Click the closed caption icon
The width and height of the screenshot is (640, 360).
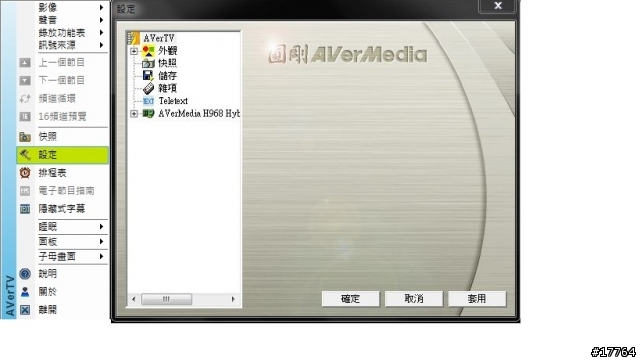tap(25, 209)
